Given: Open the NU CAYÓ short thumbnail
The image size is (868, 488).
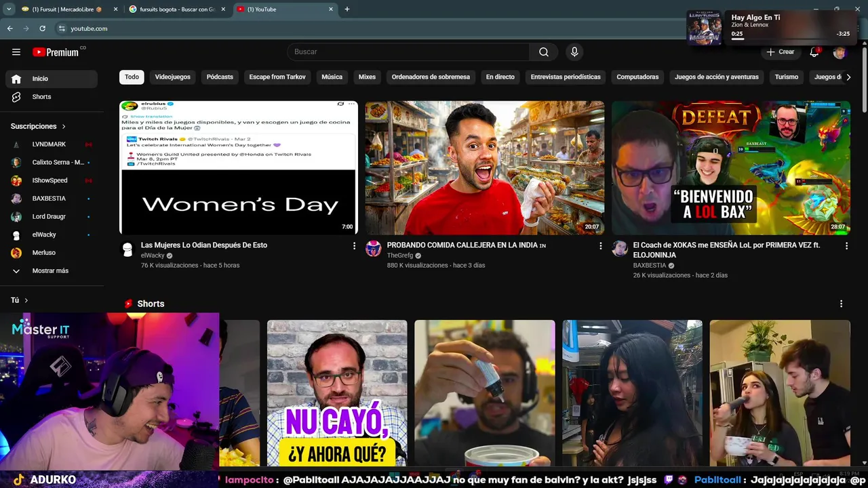Looking at the screenshot, I should [337, 393].
